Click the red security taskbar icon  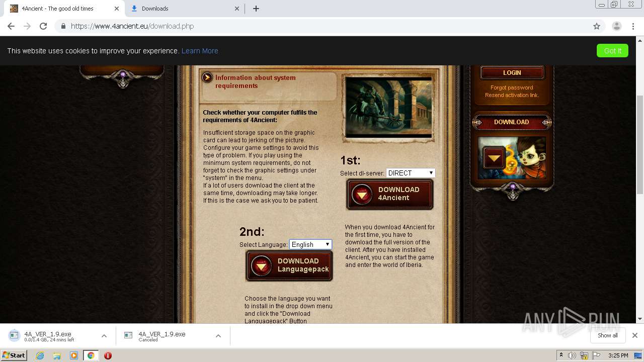108,355
